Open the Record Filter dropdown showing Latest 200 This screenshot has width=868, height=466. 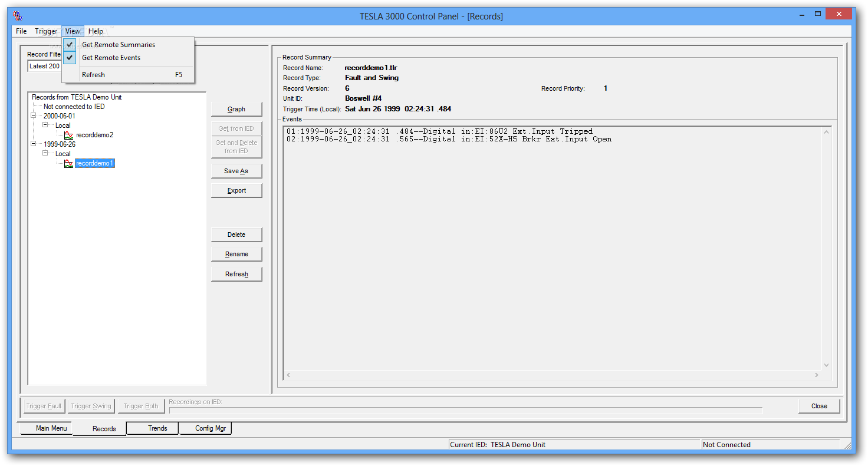pos(45,66)
